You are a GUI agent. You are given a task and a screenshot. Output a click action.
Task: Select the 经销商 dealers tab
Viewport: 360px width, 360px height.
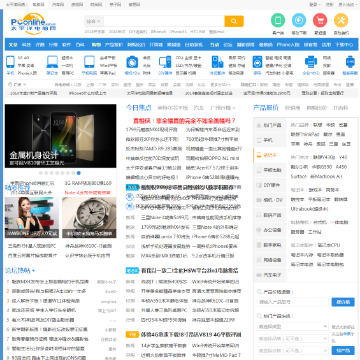[292, 108]
